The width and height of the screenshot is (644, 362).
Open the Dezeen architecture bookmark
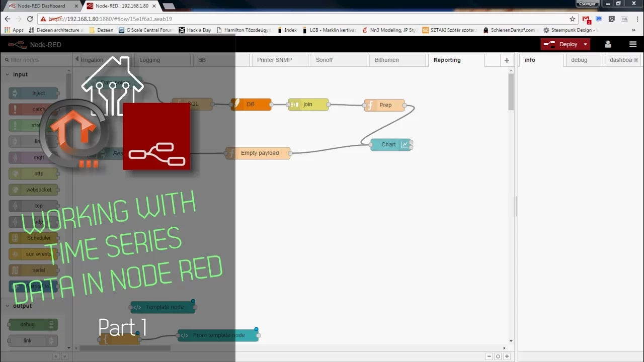(x=56, y=30)
